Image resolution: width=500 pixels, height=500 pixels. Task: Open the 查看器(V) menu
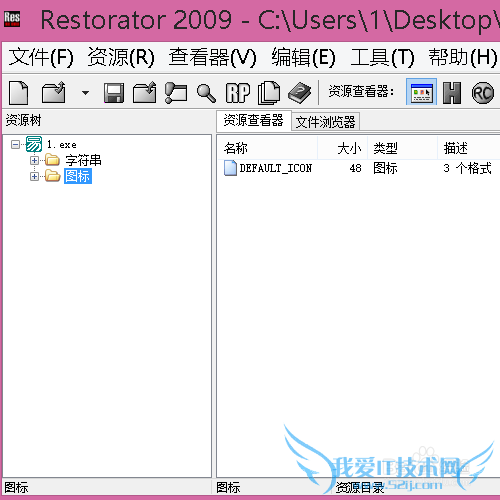click(212, 57)
